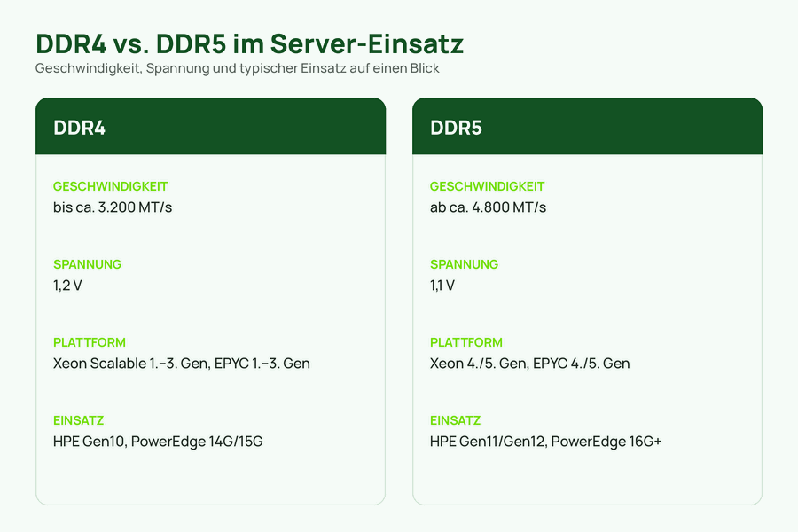This screenshot has width=798, height=532.
Task: Click GESCHWINDIGKEIT label in the DDR5 card
Action: pos(487,187)
